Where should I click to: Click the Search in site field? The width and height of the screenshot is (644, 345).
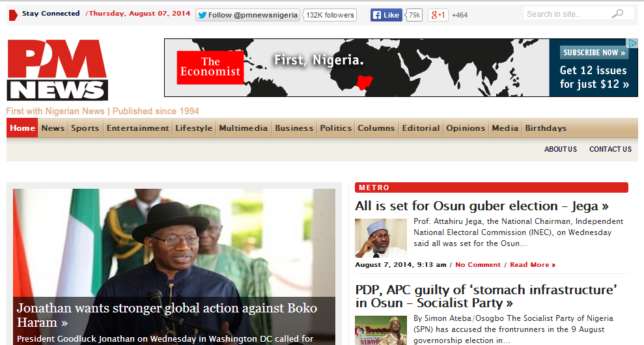567,14
